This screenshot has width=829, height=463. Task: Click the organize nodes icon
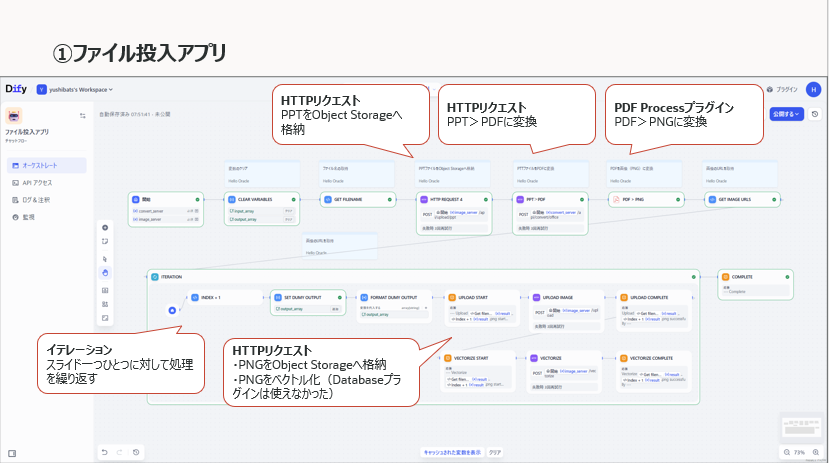point(105,304)
